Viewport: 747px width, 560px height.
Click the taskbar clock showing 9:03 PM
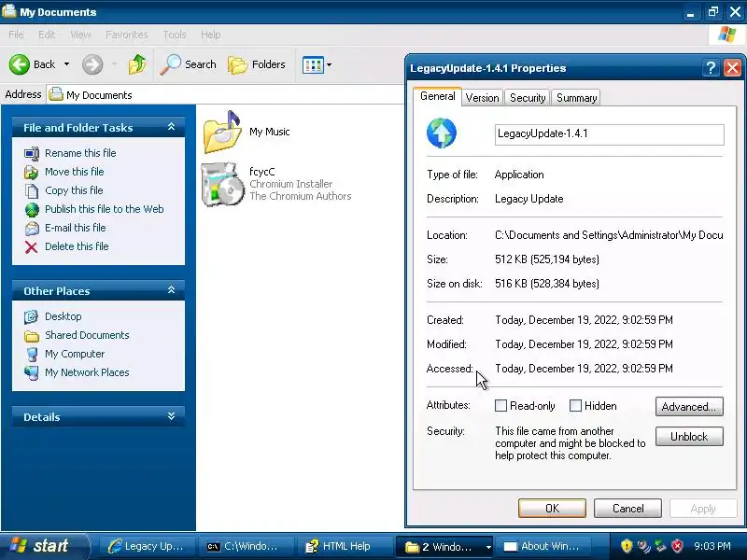coord(712,546)
